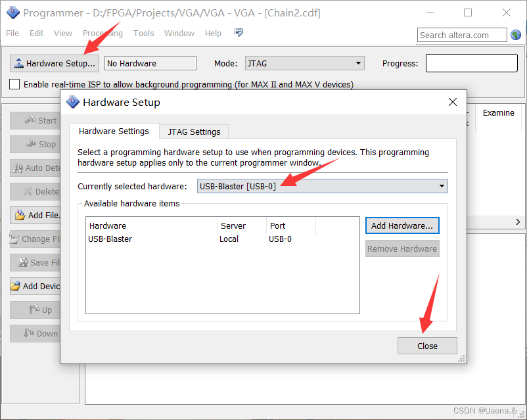Open the Help menu
The height and width of the screenshot is (420, 527).
[x=213, y=34]
